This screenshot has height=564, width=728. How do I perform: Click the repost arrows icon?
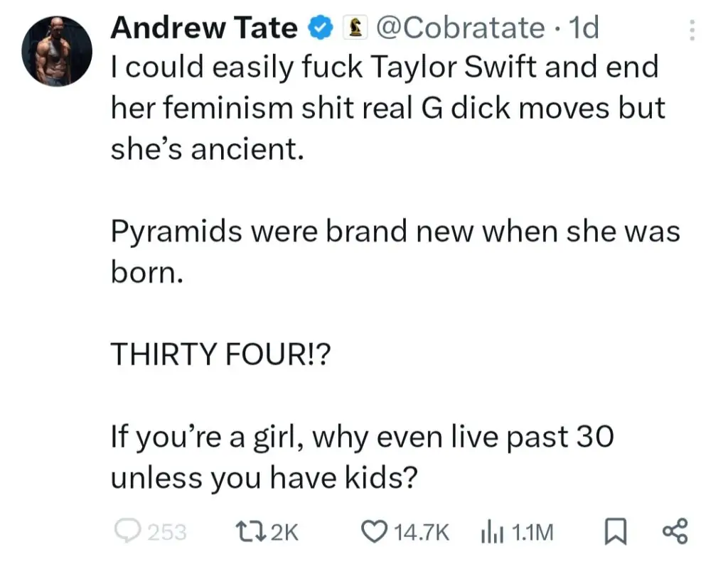[247, 531]
